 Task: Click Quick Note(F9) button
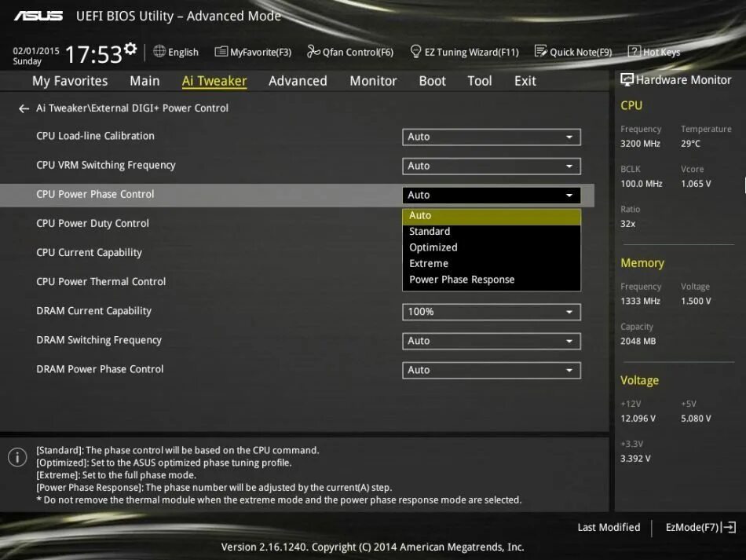(x=573, y=52)
